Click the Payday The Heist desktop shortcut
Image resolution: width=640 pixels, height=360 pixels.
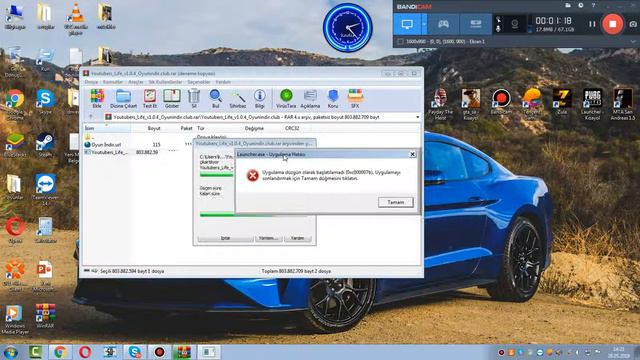(x=440, y=104)
